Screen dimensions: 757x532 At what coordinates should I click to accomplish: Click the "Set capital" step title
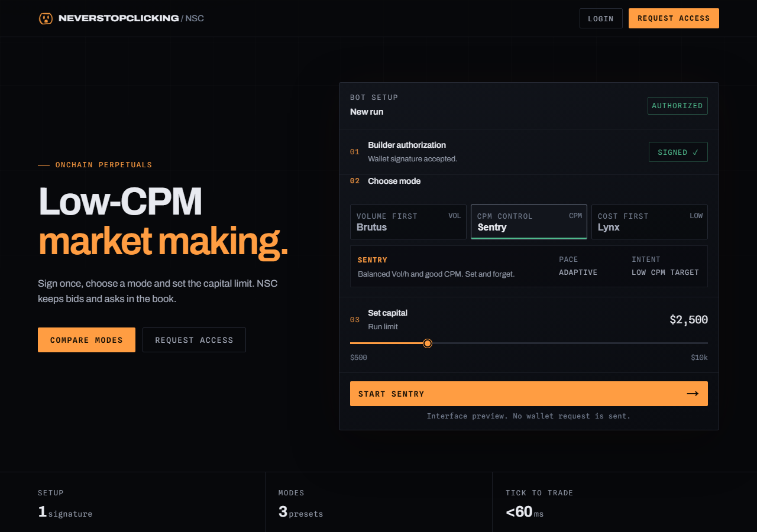tap(387, 313)
